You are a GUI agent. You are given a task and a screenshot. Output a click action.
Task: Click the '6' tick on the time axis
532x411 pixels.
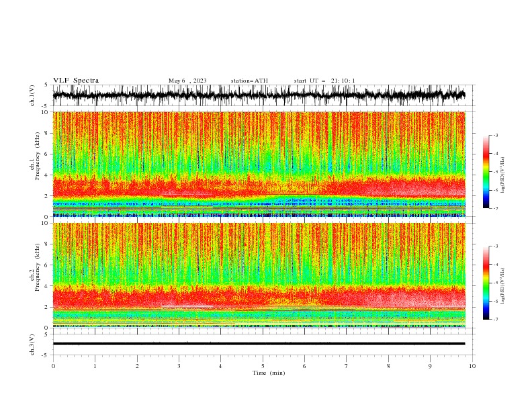305,366
